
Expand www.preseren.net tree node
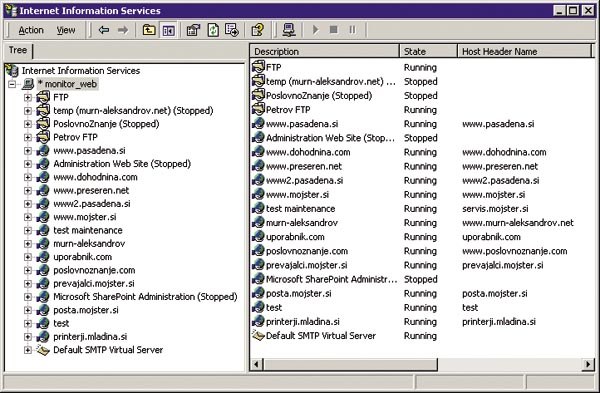click(x=28, y=190)
